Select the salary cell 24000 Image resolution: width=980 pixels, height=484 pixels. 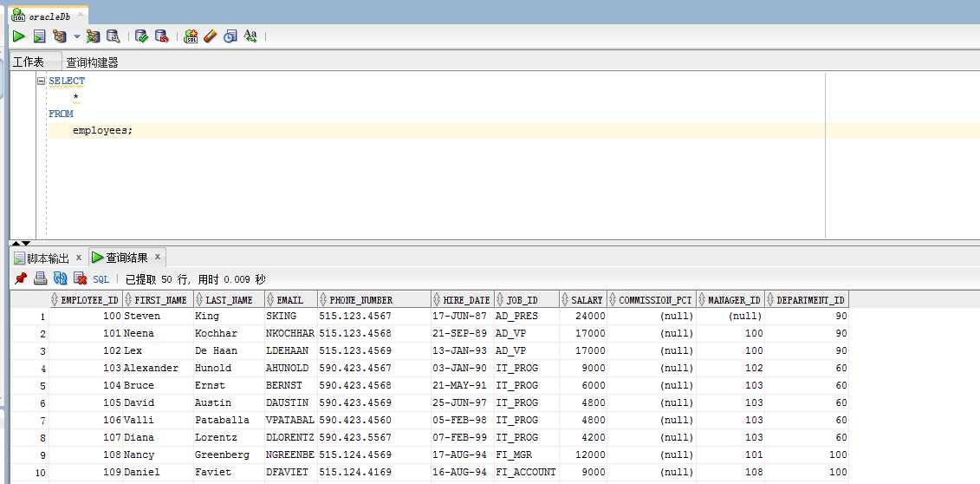tap(583, 317)
